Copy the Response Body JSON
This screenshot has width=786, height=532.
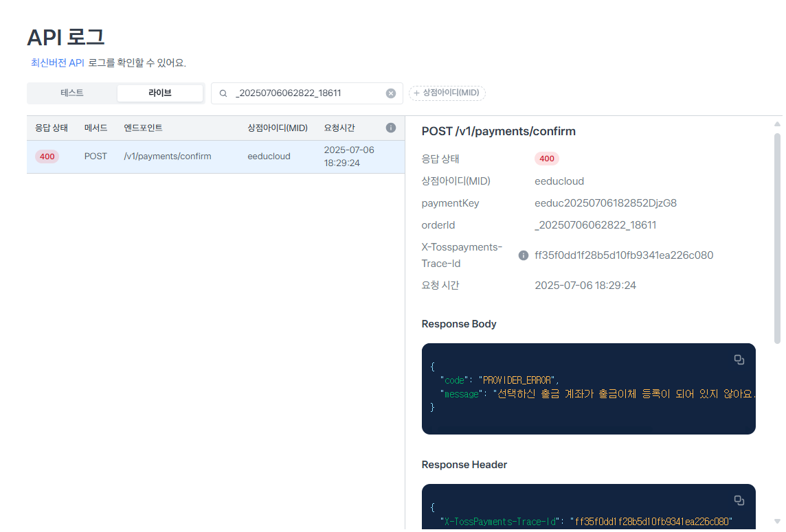tap(739, 360)
